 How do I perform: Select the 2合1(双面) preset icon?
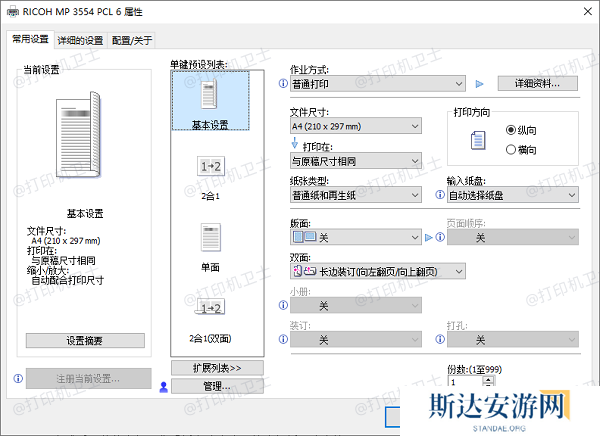click(210, 307)
